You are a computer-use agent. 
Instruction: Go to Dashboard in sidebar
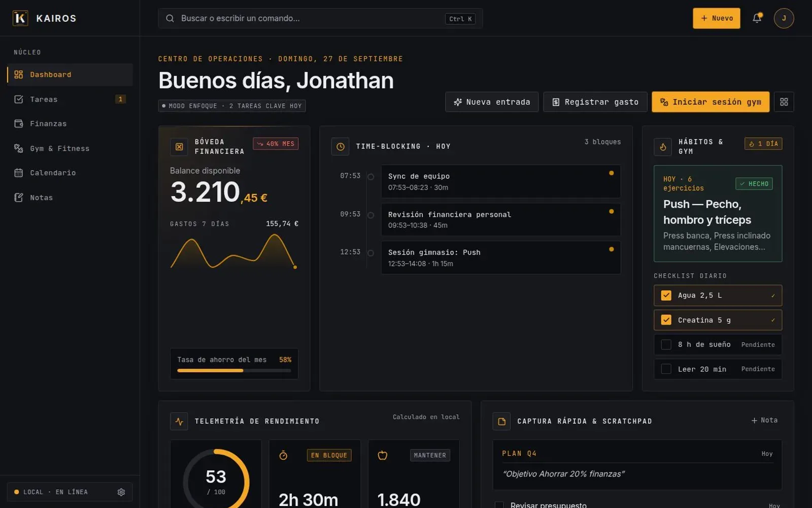click(x=70, y=75)
